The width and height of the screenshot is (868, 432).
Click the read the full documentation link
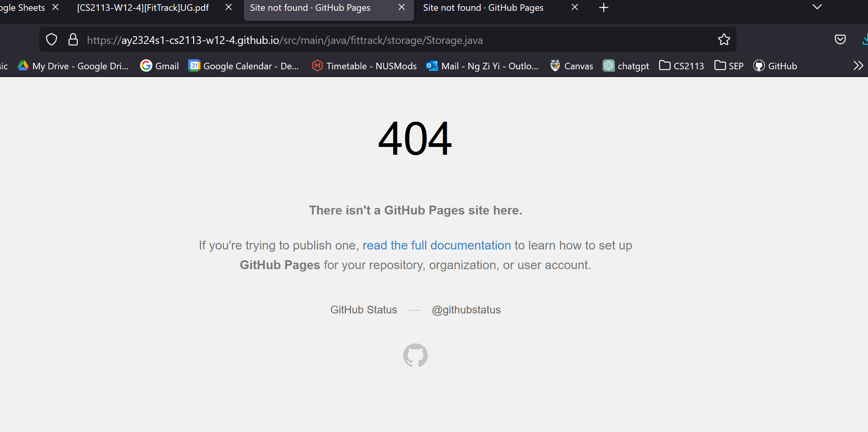436,245
